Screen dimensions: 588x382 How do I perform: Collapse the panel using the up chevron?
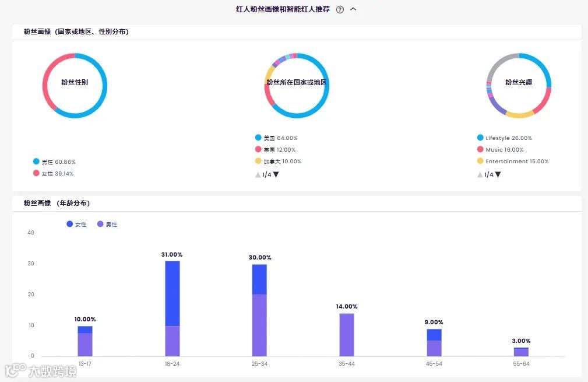[353, 9]
